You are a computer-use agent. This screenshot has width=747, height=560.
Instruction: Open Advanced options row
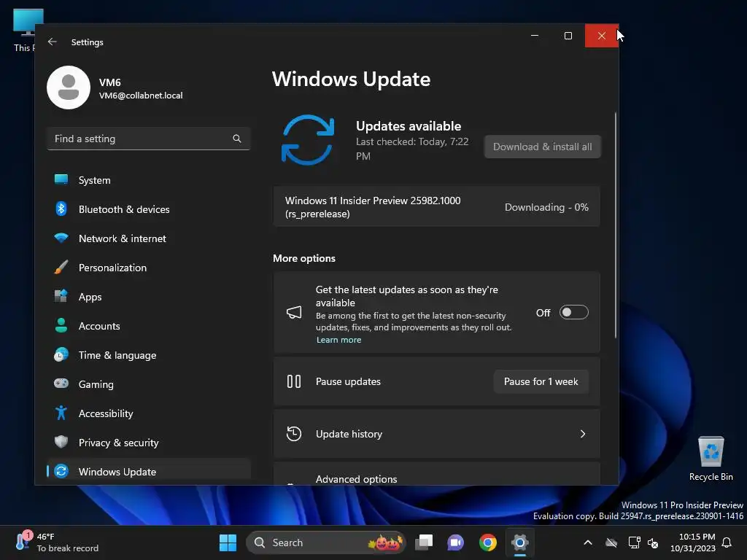[436, 474]
